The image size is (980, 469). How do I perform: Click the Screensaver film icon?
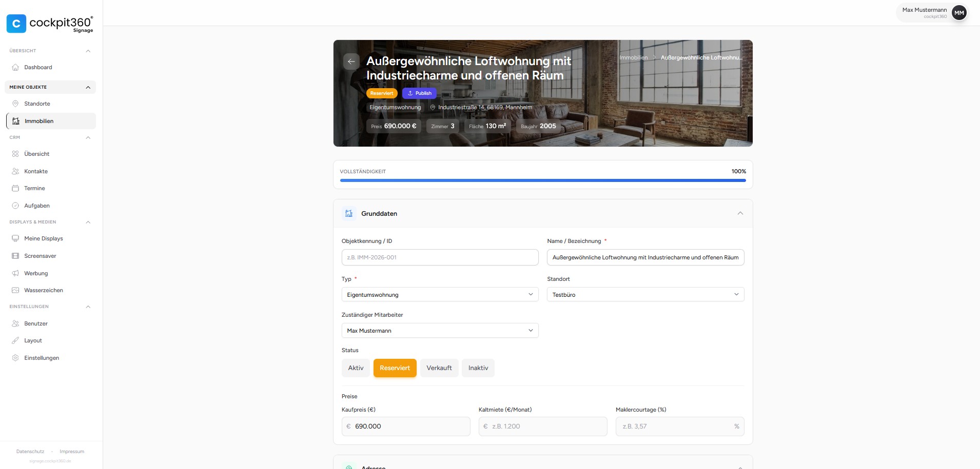click(15, 256)
